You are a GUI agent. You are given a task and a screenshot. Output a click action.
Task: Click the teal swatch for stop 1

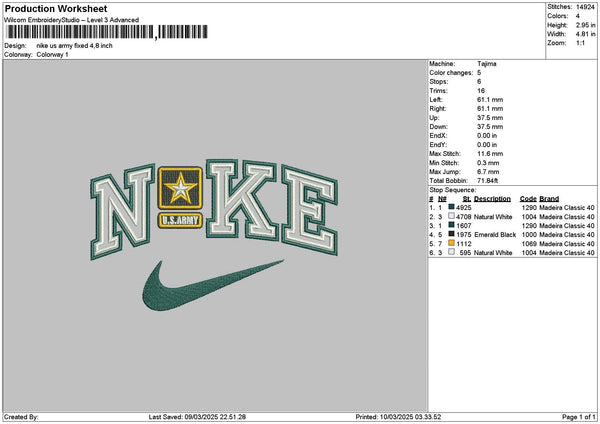(x=452, y=207)
